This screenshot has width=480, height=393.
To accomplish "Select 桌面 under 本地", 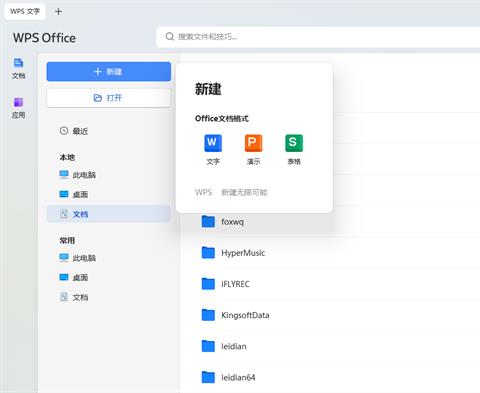I will pyautogui.click(x=109, y=194).
